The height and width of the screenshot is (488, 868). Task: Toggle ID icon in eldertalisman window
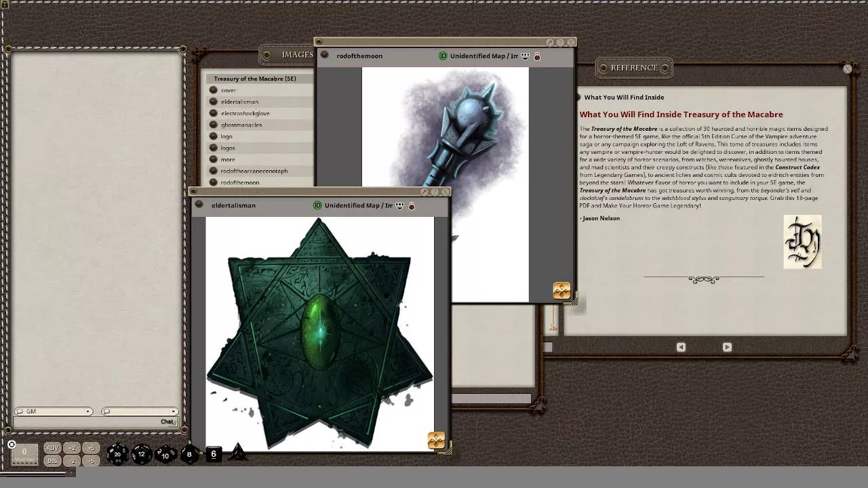point(317,205)
